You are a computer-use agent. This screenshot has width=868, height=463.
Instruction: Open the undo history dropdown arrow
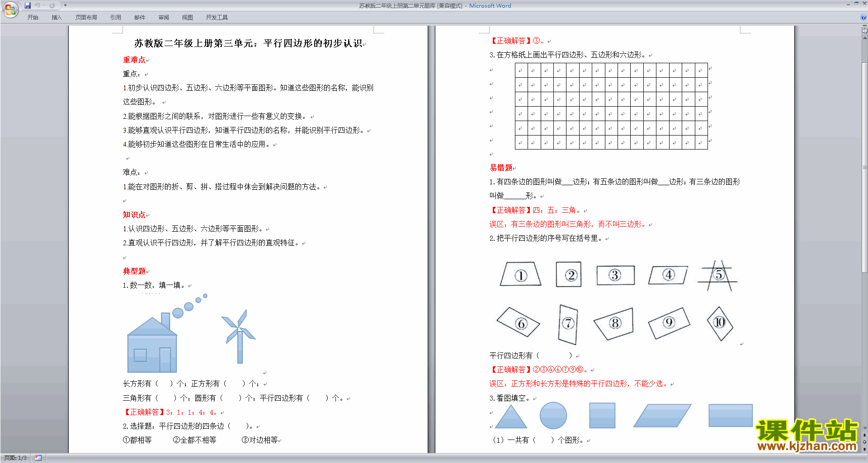(x=44, y=5)
